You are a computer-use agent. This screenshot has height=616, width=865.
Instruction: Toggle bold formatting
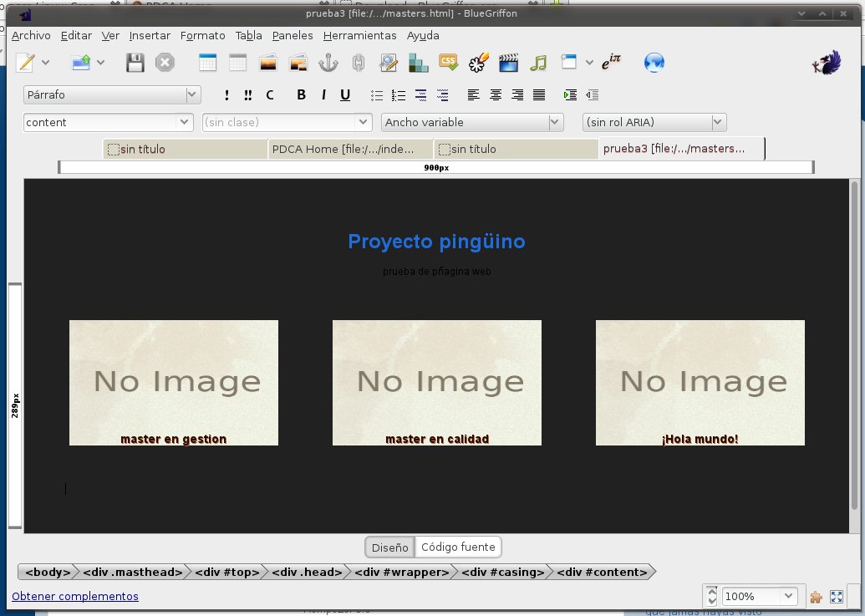301,94
